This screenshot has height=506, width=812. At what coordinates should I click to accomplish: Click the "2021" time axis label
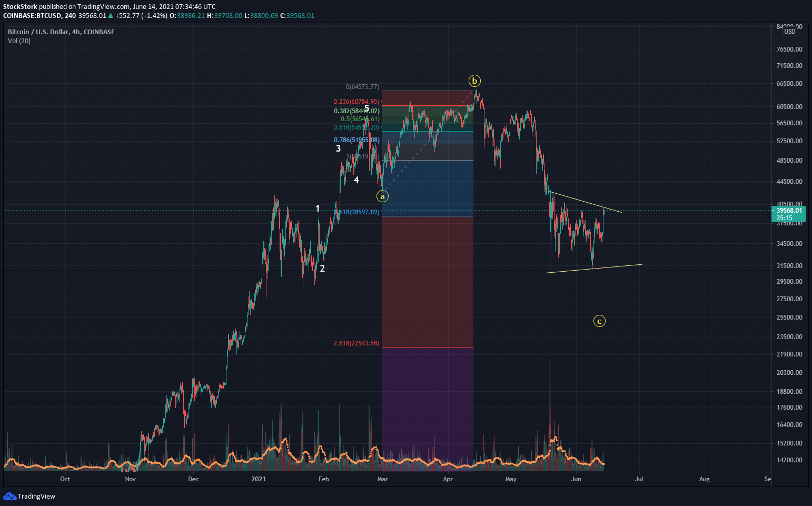pos(259,479)
